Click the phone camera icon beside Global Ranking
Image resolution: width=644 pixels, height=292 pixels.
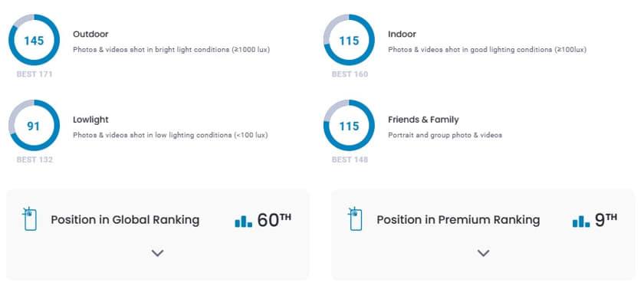30,219
